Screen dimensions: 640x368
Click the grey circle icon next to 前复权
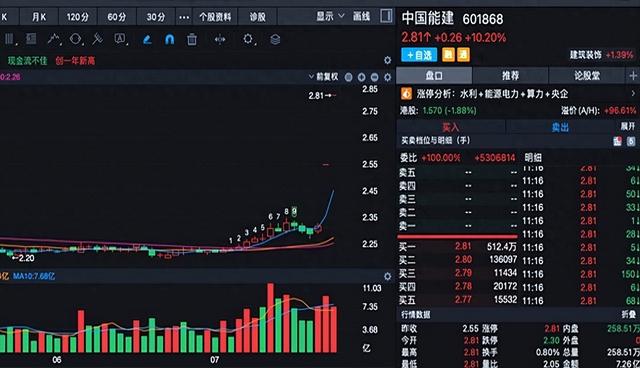click(x=349, y=77)
